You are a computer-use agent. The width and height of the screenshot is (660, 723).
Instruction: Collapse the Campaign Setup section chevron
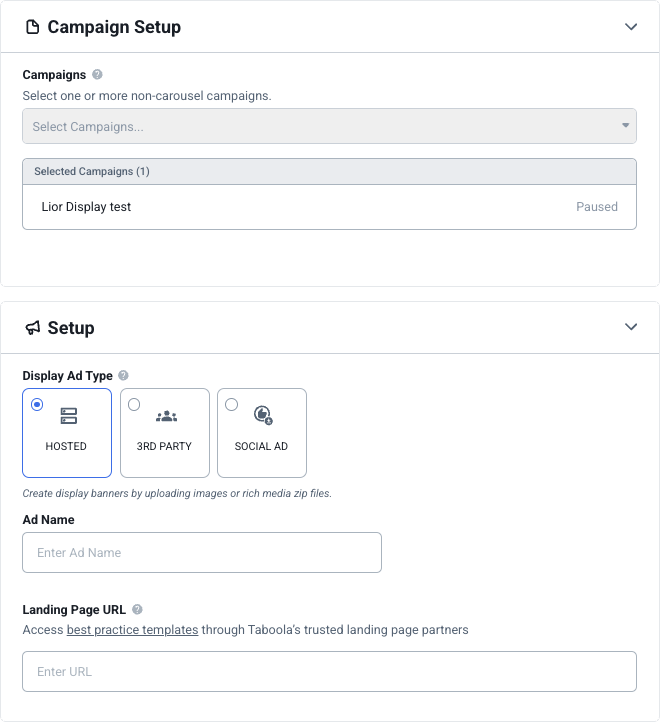point(631,27)
